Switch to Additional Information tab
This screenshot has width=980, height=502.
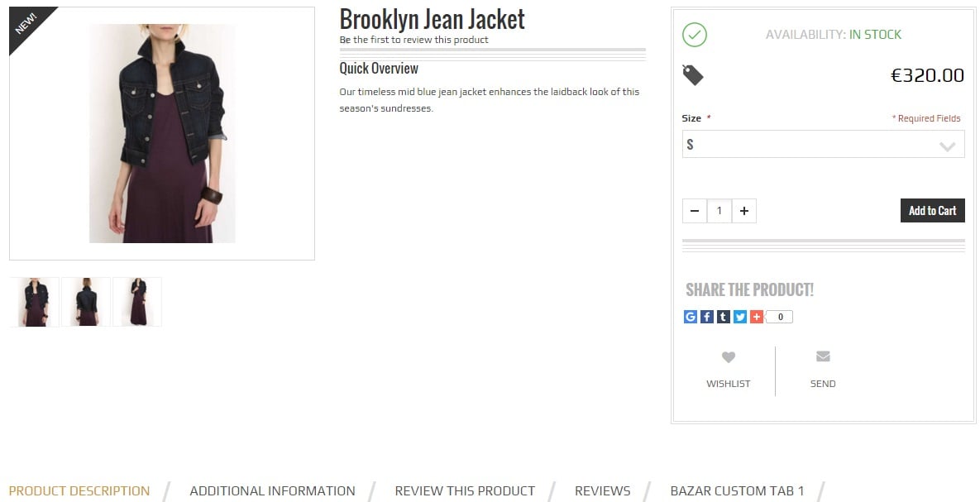click(x=273, y=490)
